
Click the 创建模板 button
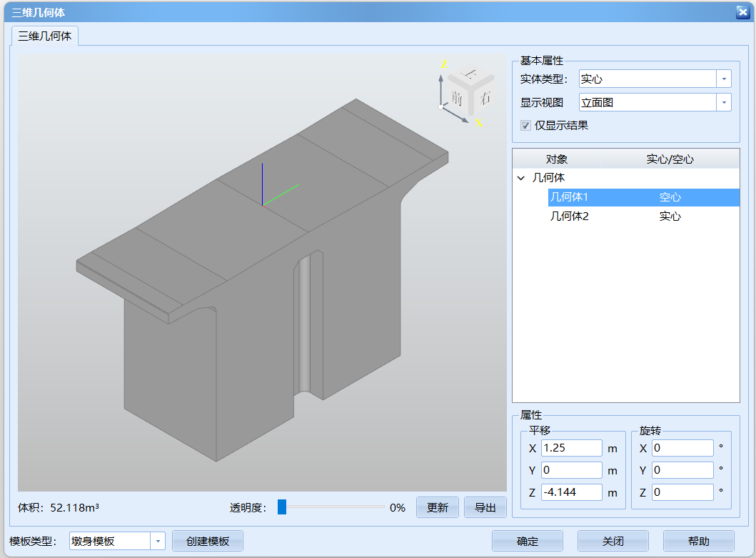[207, 541]
